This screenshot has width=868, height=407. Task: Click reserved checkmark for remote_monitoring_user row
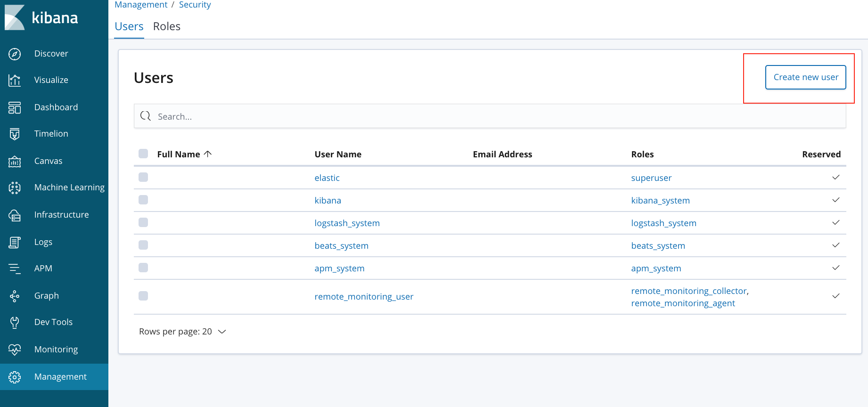[835, 296]
